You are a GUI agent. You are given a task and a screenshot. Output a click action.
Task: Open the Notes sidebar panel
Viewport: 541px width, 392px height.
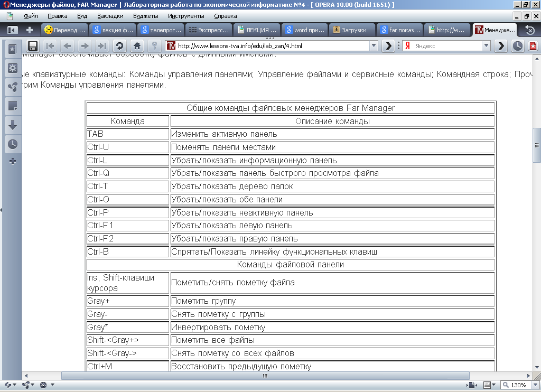[x=13, y=106]
